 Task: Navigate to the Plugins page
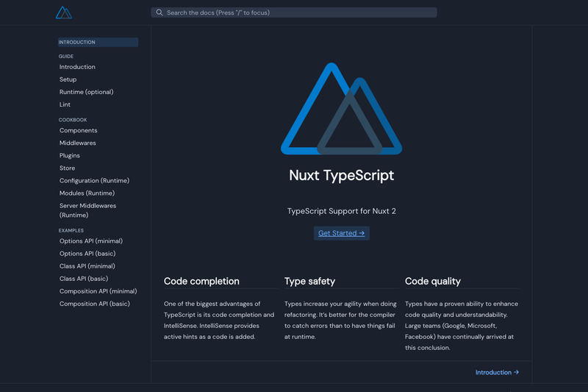click(x=69, y=155)
